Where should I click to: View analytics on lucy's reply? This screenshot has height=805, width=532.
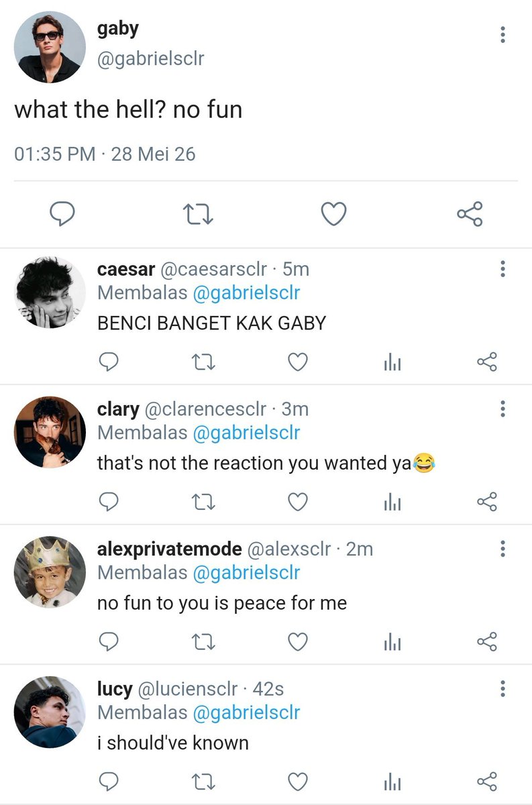pyautogui.click(x=392, y=782)
